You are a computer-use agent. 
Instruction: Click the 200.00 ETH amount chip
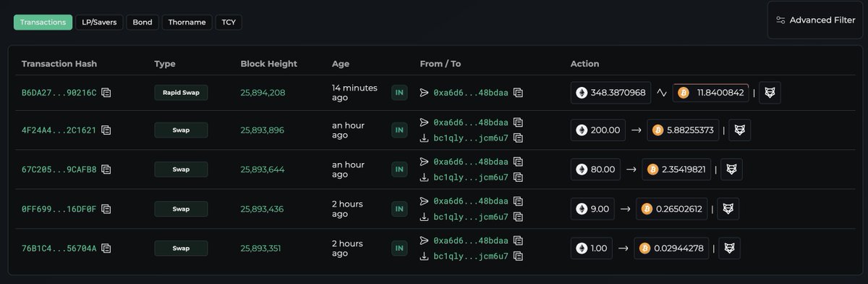pos(597,130)
